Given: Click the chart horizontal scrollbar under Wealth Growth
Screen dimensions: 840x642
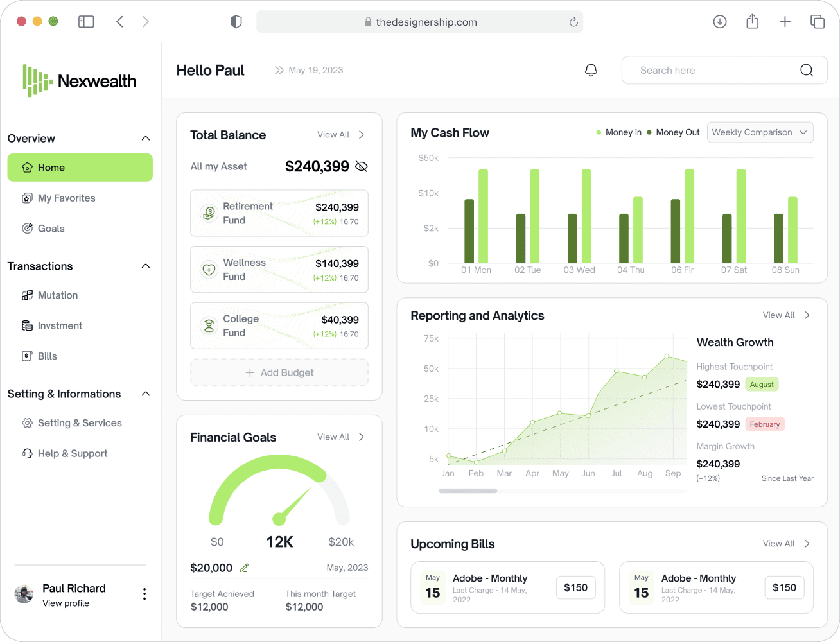Looking at the screenshot, I should (468, 490).
